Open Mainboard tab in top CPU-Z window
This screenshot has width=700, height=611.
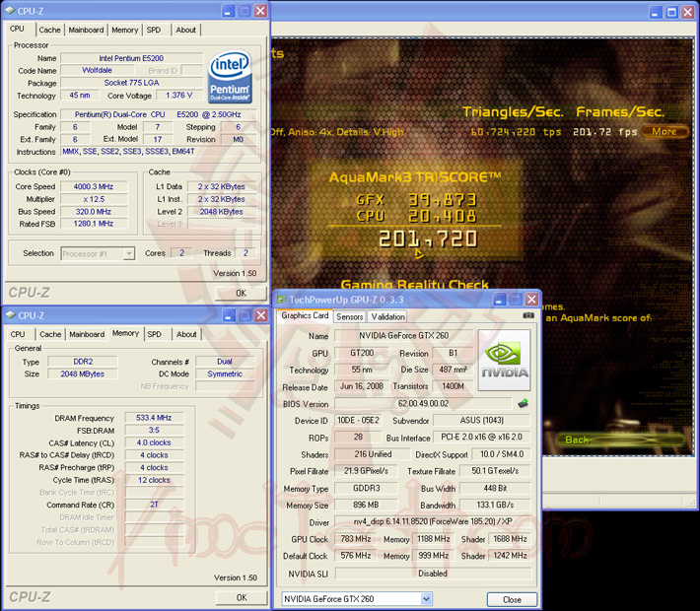[86, 30]
